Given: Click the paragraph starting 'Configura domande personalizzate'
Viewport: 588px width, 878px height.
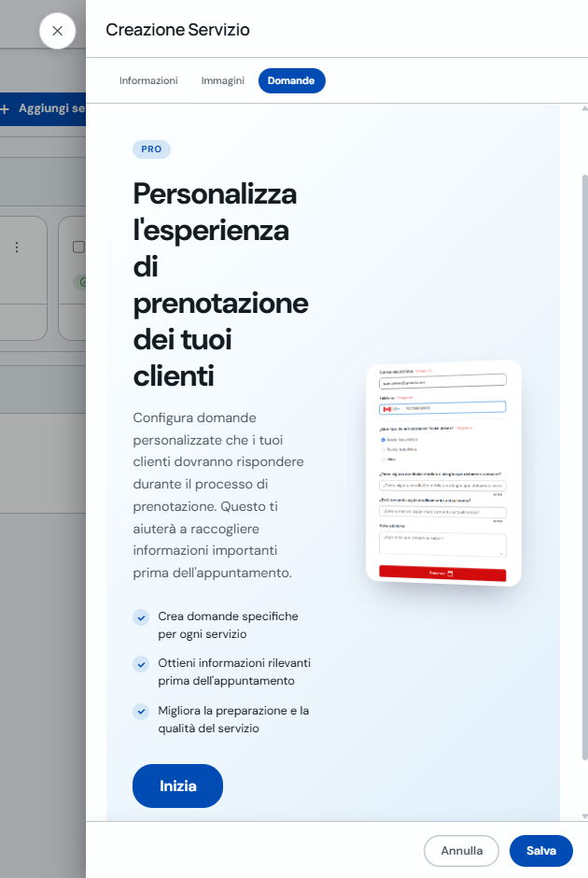Looking at the screenshot, I should [218, 495].
